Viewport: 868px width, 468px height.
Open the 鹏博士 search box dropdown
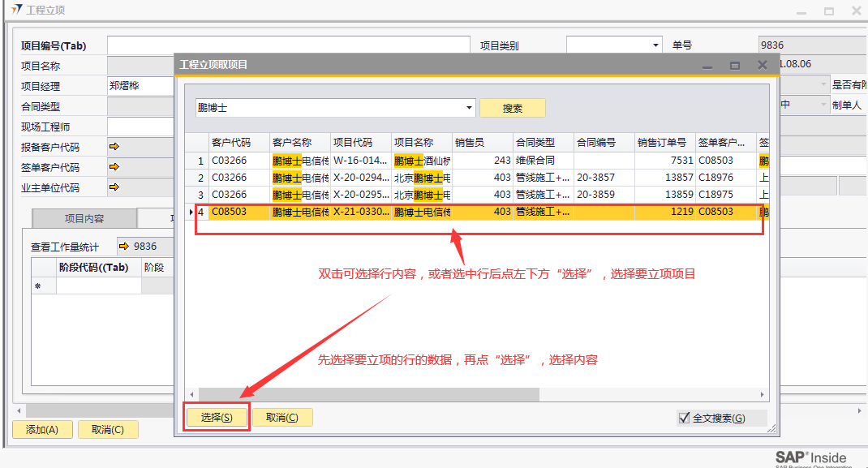tap(470, 108)
